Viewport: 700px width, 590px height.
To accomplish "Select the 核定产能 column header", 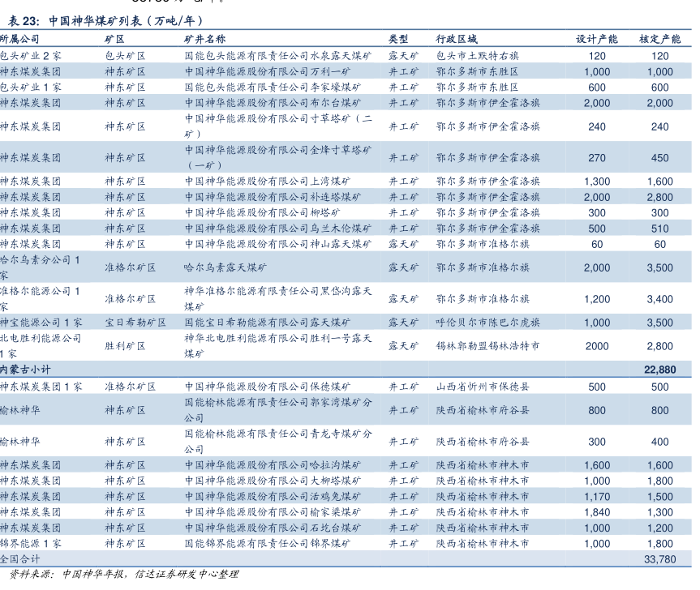I will [659, 39].
